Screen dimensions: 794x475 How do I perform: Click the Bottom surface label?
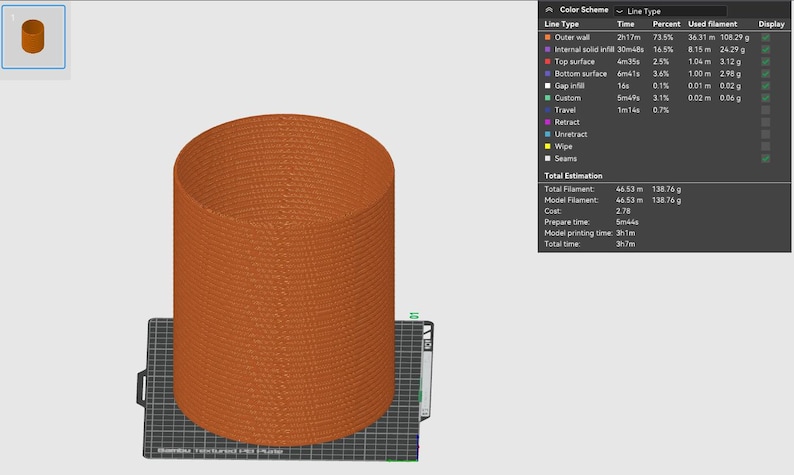click(x=580, y=73)
